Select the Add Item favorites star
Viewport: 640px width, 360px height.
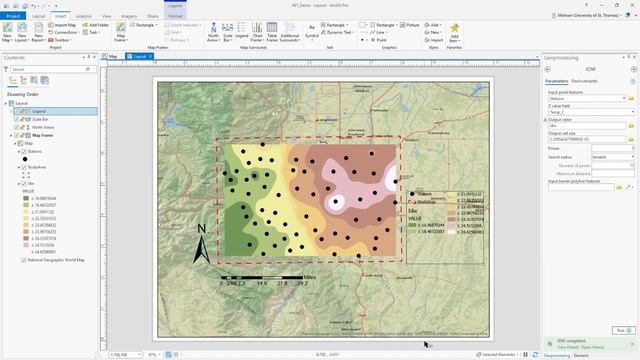454,32
